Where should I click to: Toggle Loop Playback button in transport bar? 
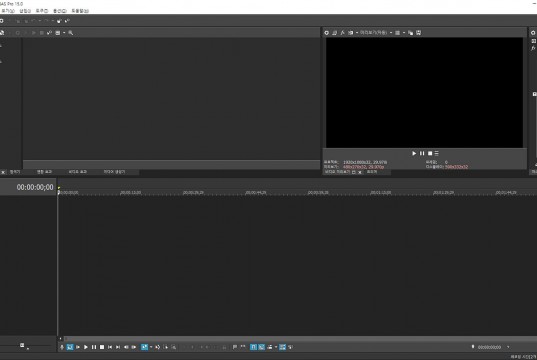(70, 347)
